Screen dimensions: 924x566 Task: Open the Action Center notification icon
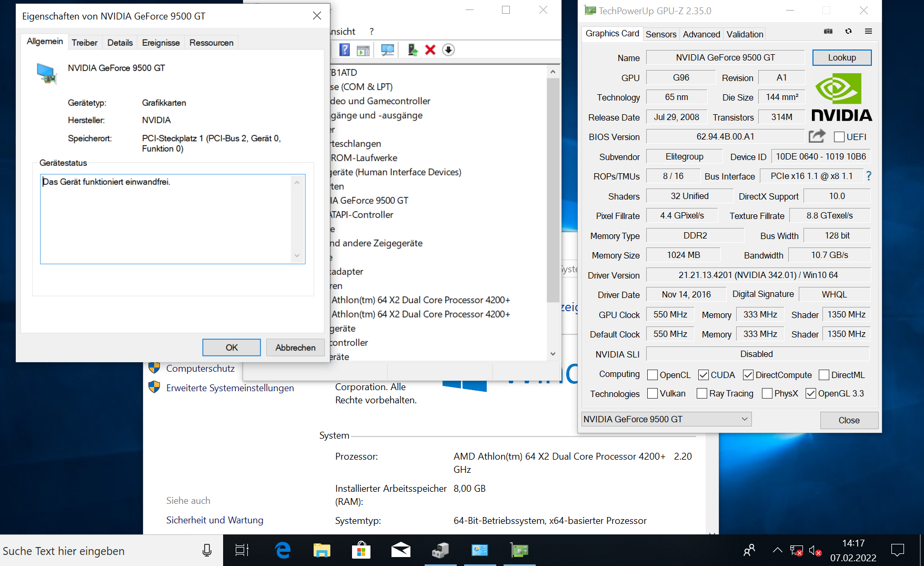898,551
